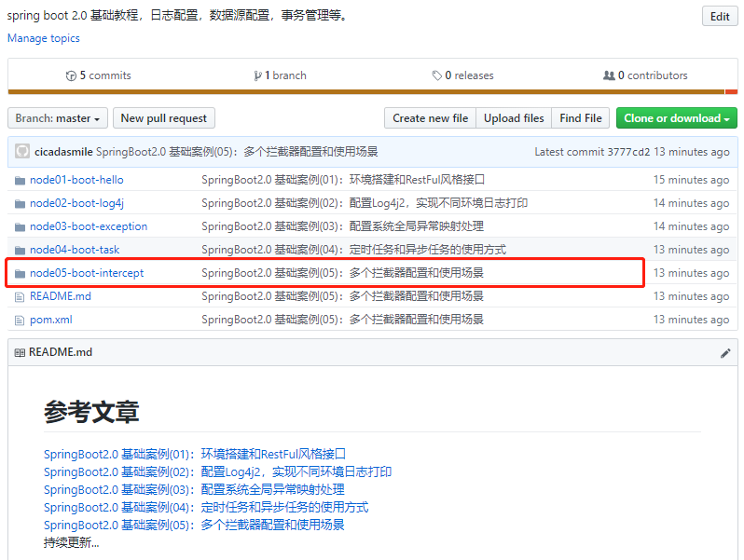Click the book icon in README header
The height and width of the screenshot is (560, 744).
pyautogui.click(x=20, y=352)
